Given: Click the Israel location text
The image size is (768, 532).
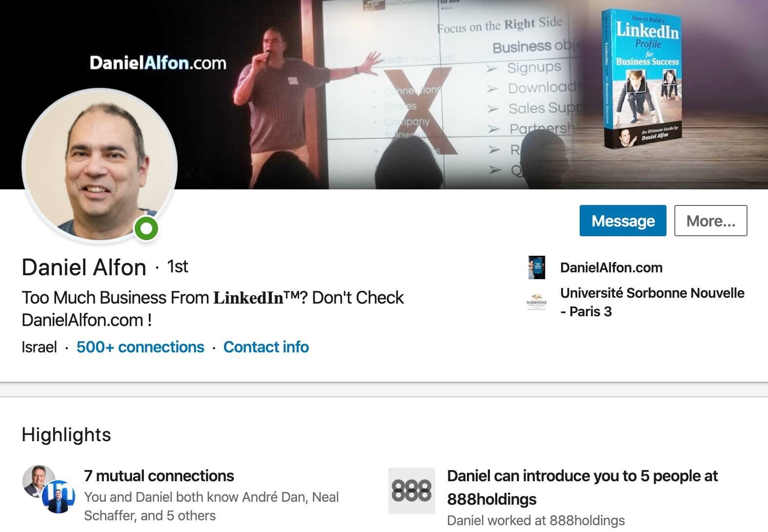Looking at the screenshot, I should (39, 347).
